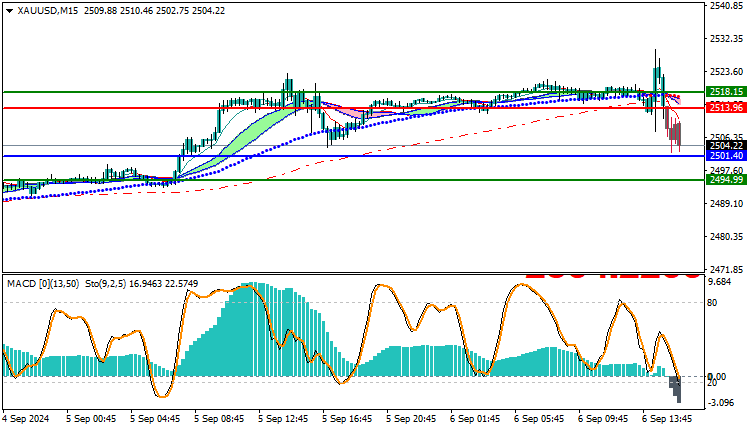Select the 5 Sep 04:45 time label
Image resolution: width=750 pixels, height=430 pixels.
(x=155, y=419)
